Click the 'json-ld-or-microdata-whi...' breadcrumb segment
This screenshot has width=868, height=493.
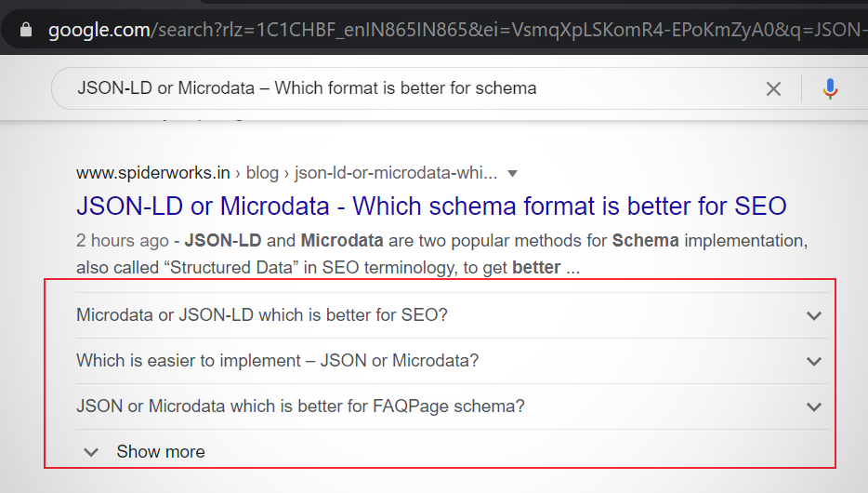396,173
